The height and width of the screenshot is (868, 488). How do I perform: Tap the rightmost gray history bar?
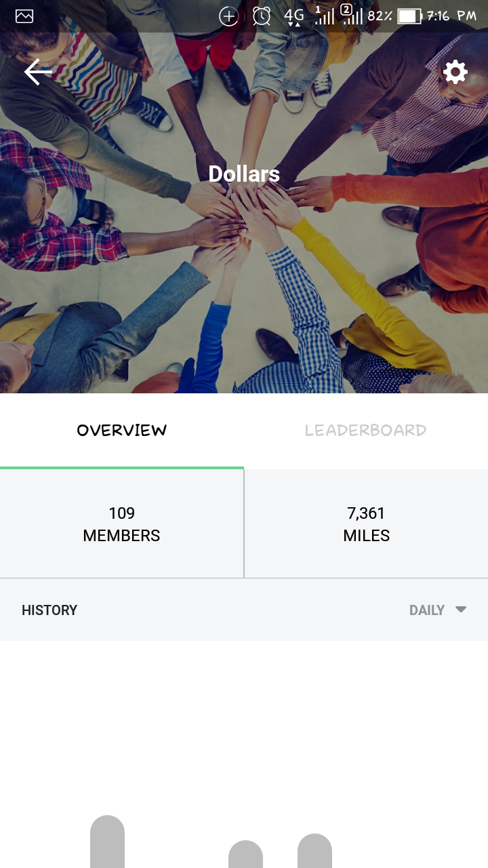[x=314, y=851]
